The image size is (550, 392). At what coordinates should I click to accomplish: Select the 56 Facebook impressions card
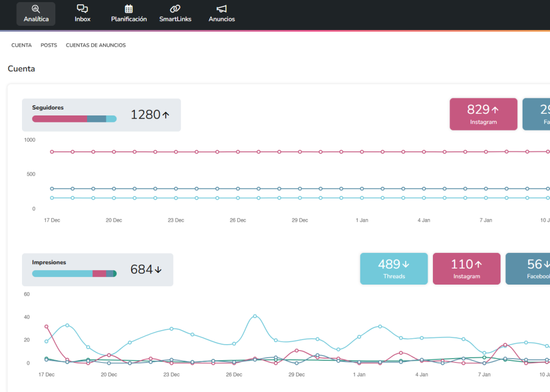pos(527,269)
